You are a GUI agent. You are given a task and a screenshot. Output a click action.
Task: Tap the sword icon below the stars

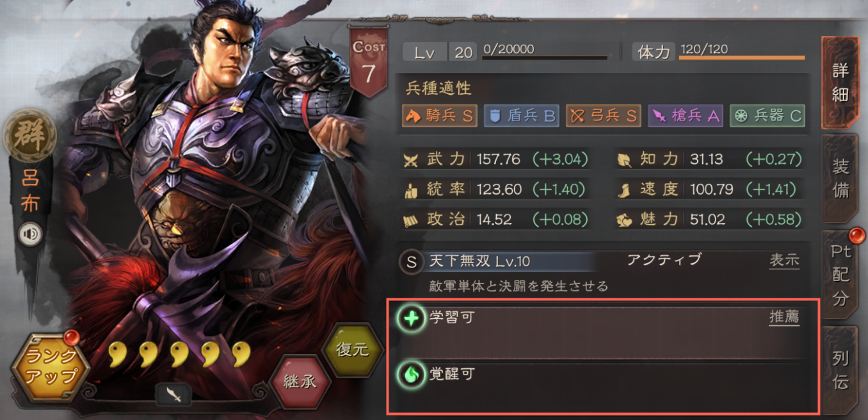click(x=173, y=394)
